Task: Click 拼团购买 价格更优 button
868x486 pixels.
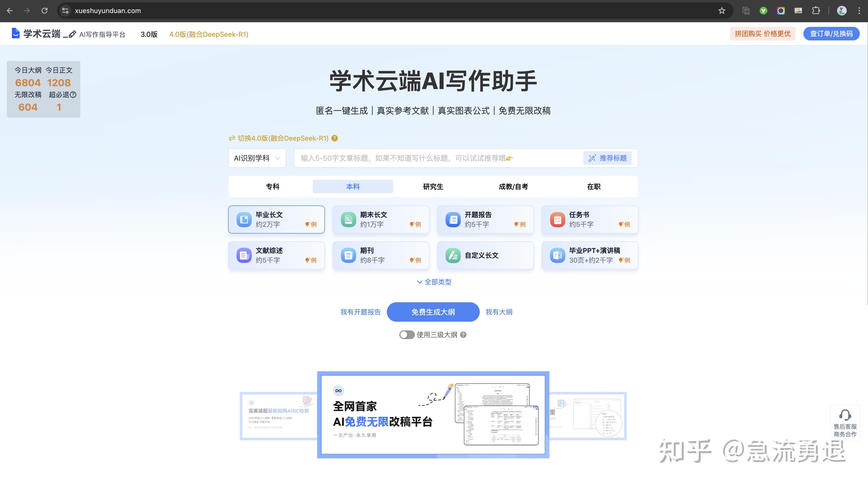Action: (763, 34)
